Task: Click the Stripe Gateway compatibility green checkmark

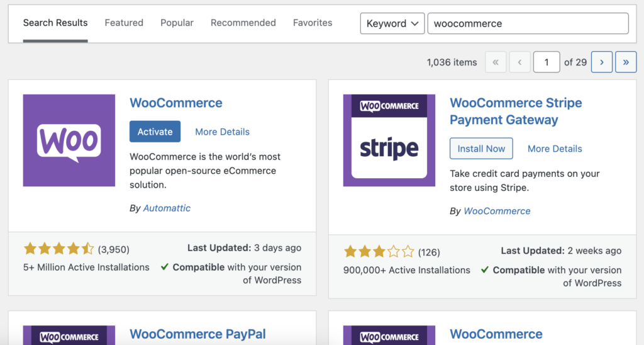Action: click(x=485, y=269)
